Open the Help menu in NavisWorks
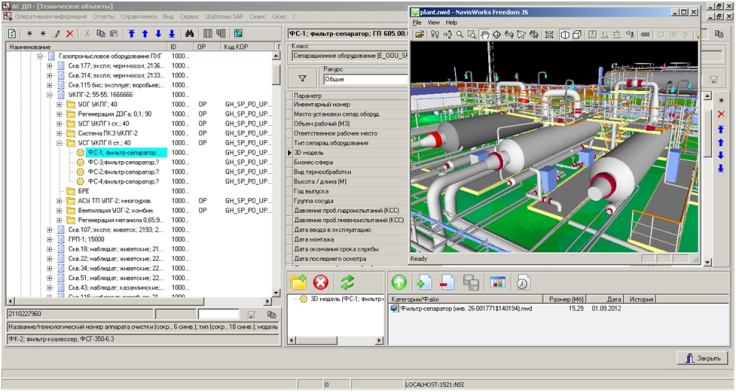This screenshot has height=392, width=736. point(452,23)
